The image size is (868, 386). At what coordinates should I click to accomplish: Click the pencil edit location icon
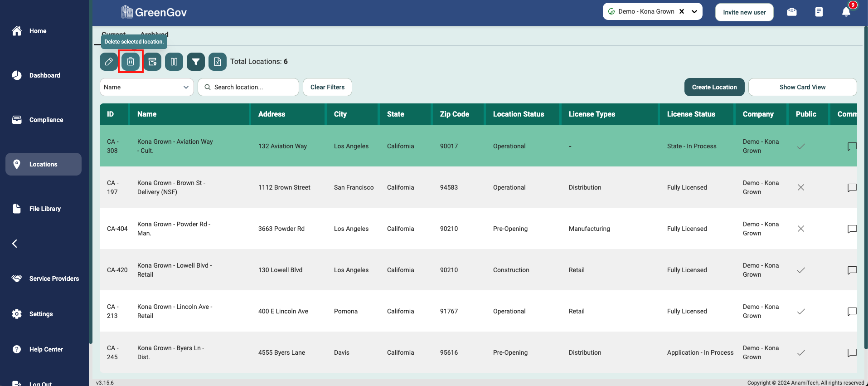tap(109, 62)
